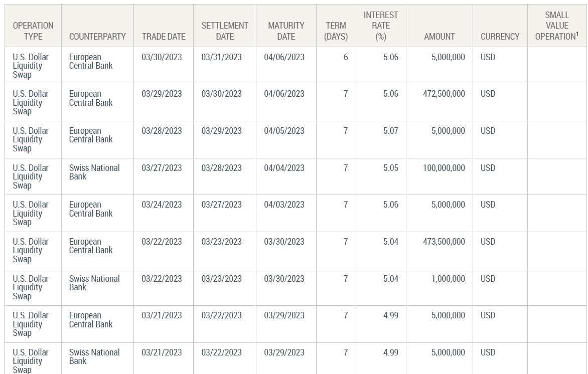The width and height of the screenshot is (588, 374).
Task: Open footnote 1 on Small Value Operation
Action: 577,34
